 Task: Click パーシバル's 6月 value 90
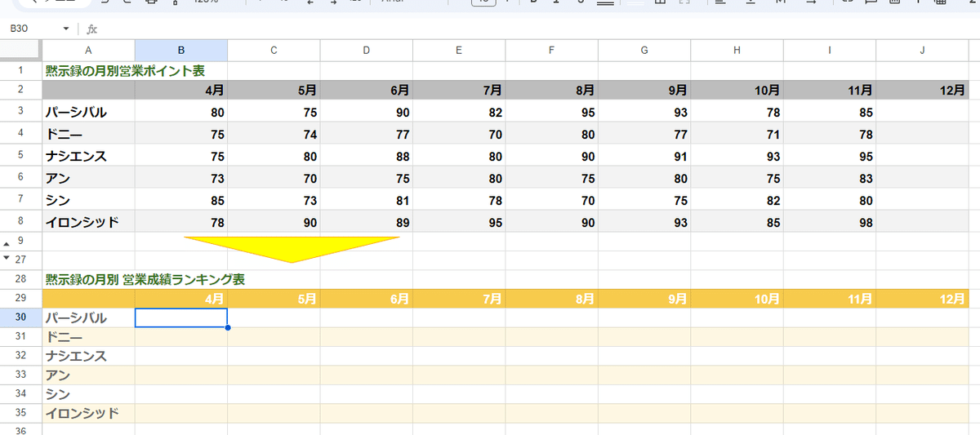(x=366, y=112)
